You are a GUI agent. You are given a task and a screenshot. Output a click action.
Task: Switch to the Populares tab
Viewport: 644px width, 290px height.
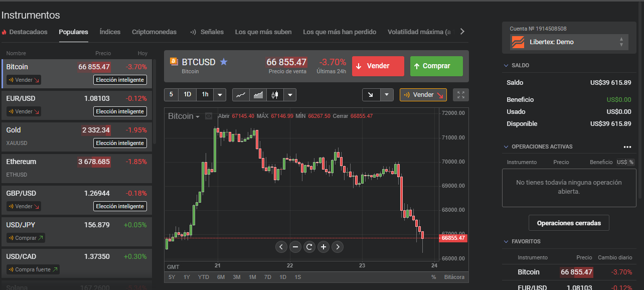point(73,32)
